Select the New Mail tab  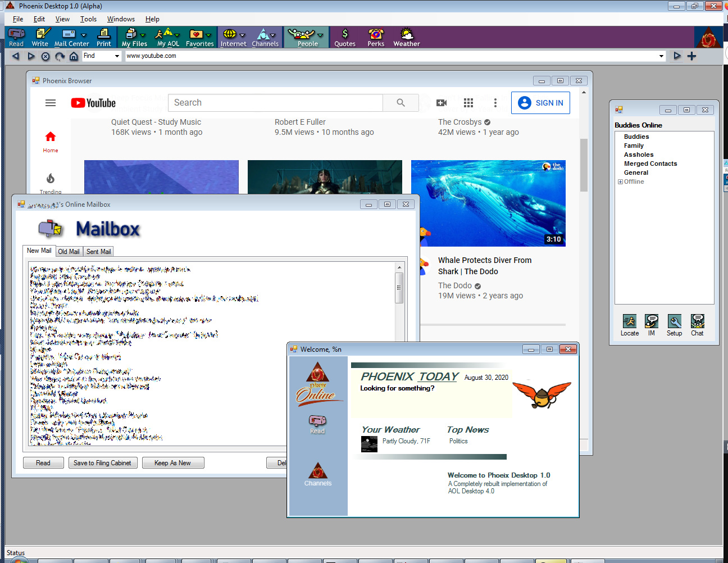(39, 251)
